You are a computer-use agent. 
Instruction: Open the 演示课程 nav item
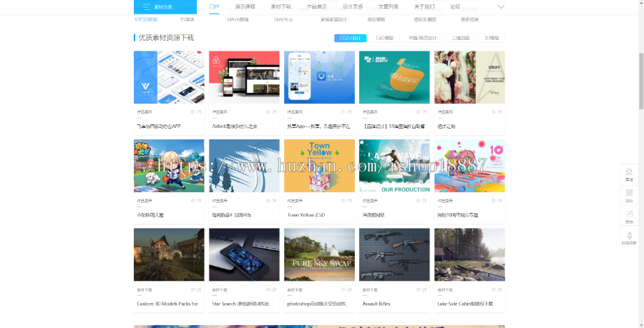(245, 6)
